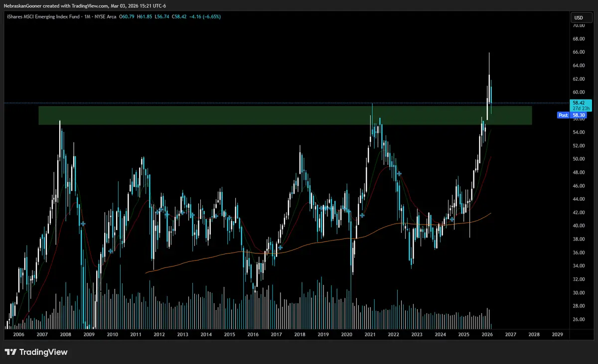This screenshot has height=364, width=598.
Task: Click the 26.00 price axis label
Action: (x=579, y=319)
